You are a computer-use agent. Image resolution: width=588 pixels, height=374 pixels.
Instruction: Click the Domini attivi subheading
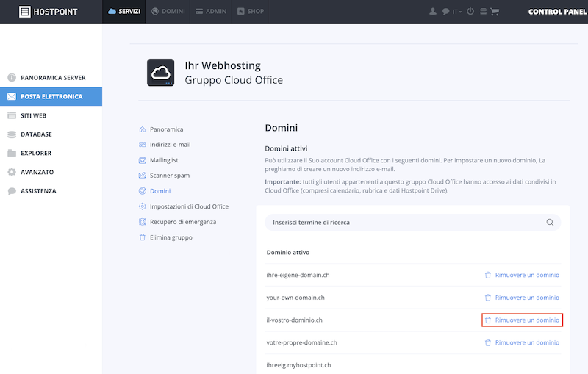pos(286,148)
